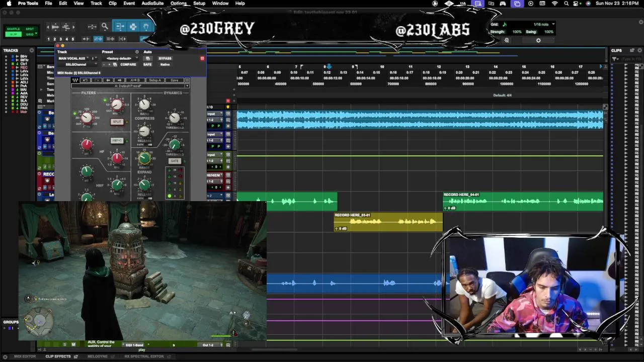Switch to the MIDI EDITOR tab
Image resolution: width=644 pixels, height=362 pixels.
[x=25, y=356]
